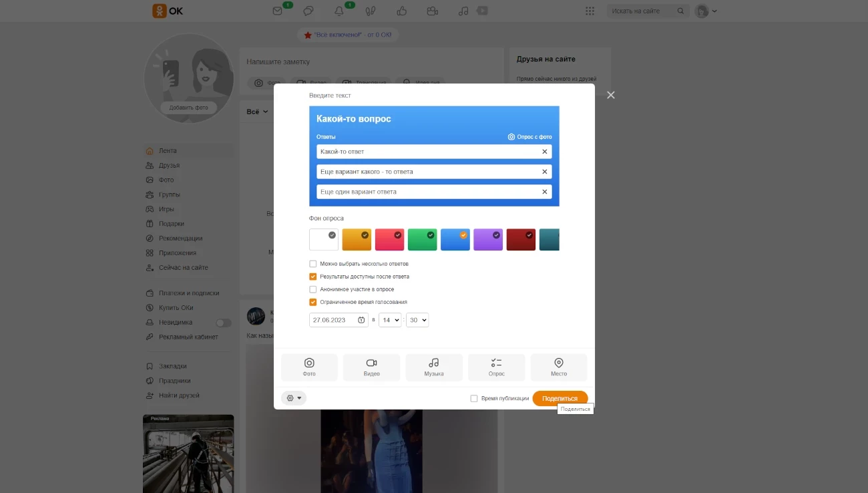868x493 pixels.
Task: Open messages envelope icon in top bar
Action: (278, 11)
